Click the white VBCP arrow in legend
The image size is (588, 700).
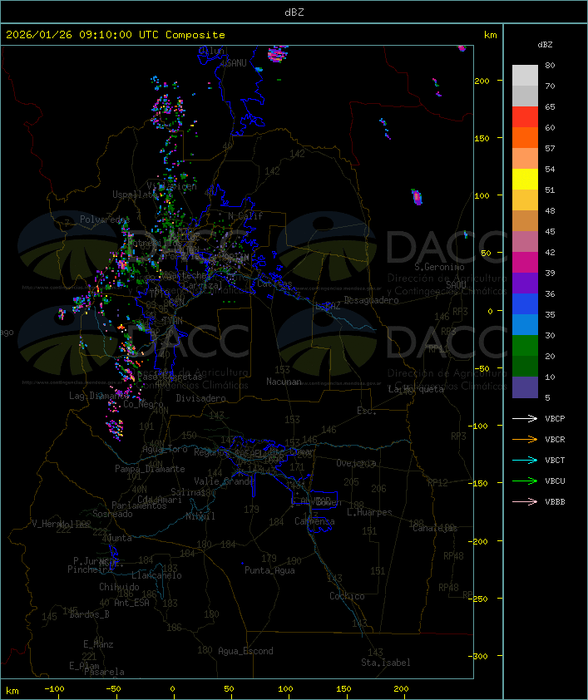[x=525, y=419]
